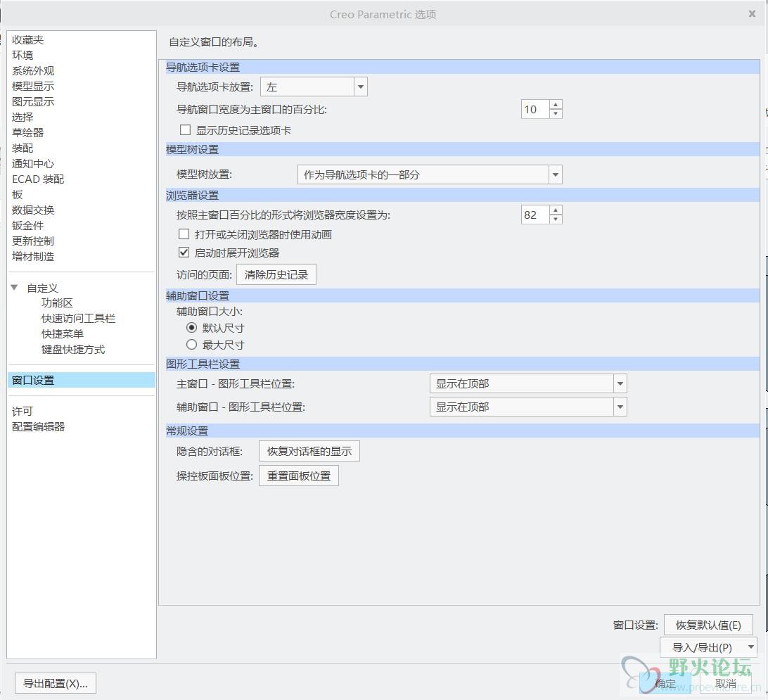The height and width of the screenshot is (700, 768).
Task: Select 默认尺寸 radio button
Action: tap(191, 328)
